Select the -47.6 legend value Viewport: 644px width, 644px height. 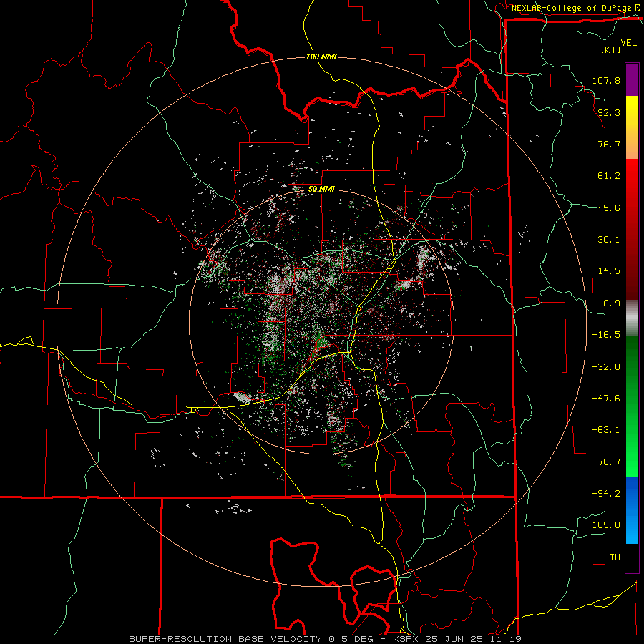coord(606,399)
